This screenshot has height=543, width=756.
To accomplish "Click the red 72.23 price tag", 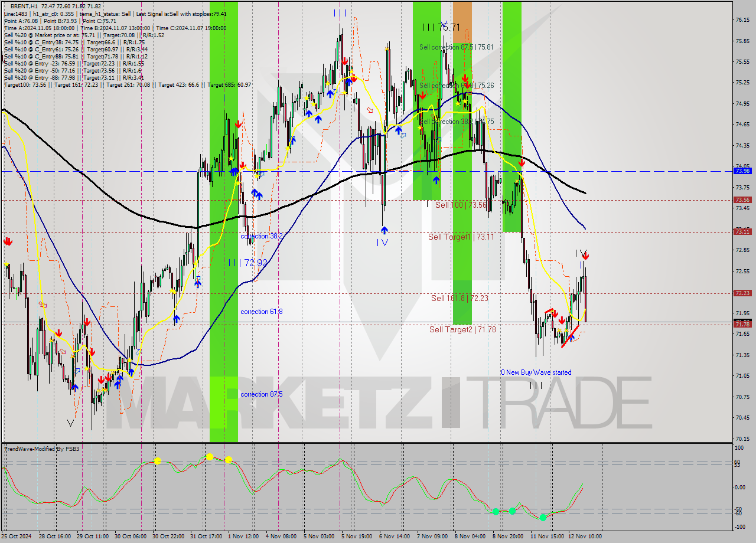I will (742, 293).
